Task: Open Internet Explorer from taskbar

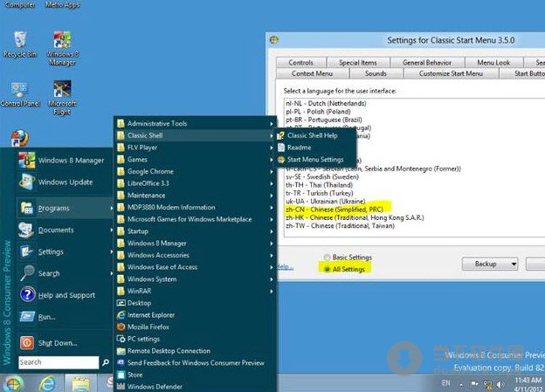Action: [x=47, y=384]
